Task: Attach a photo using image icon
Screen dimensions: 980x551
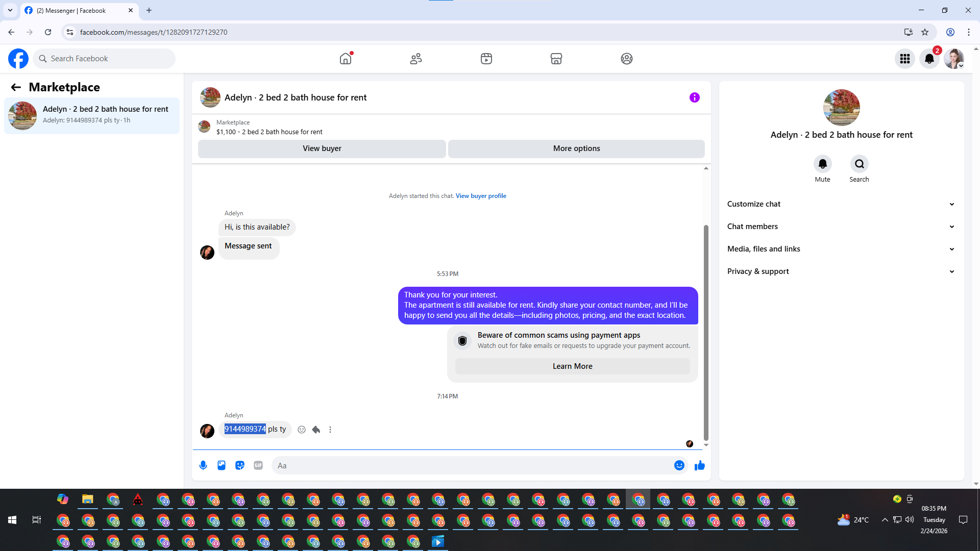Action: pos(222,465)
